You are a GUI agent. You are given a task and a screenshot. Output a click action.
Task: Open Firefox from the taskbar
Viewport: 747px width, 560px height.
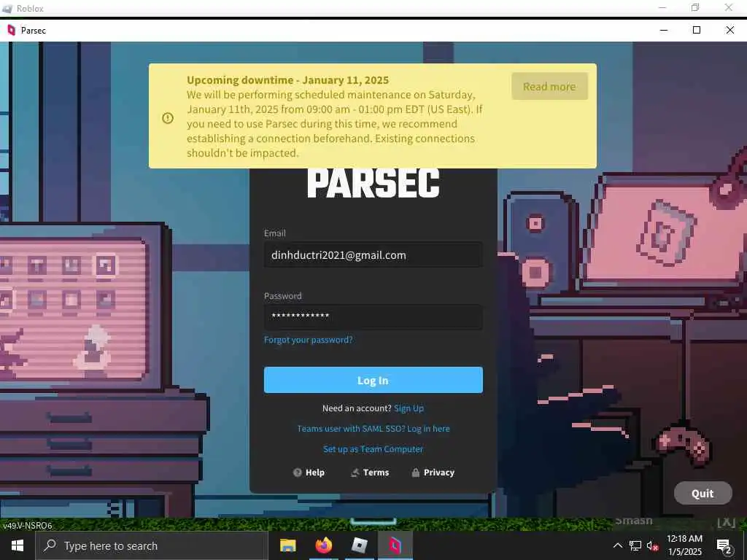(x=323, y=545)
